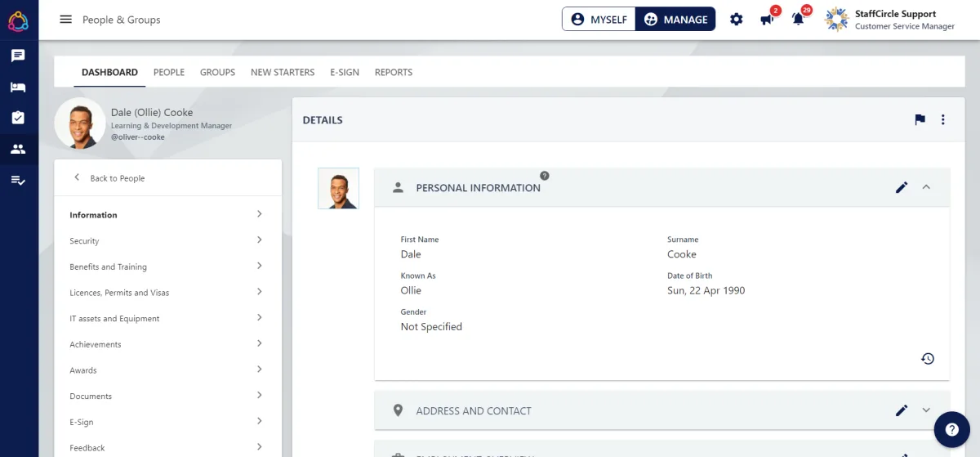Click the Address and Contact pin icon
This screenshot has width=980, height=457.
click(x=399, y=410)
